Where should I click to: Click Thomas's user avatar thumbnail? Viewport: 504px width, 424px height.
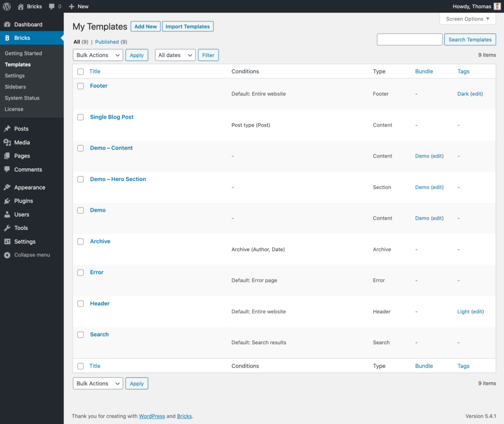[x=497, y=6]
